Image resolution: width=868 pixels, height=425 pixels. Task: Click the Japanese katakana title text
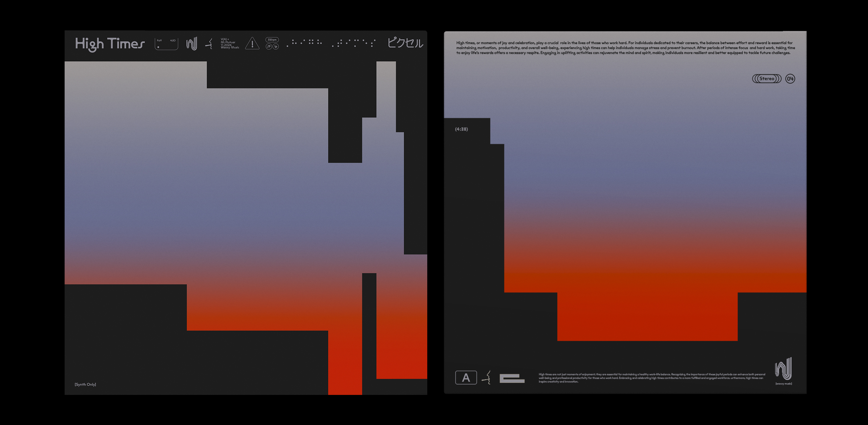[x=405, y=43]
